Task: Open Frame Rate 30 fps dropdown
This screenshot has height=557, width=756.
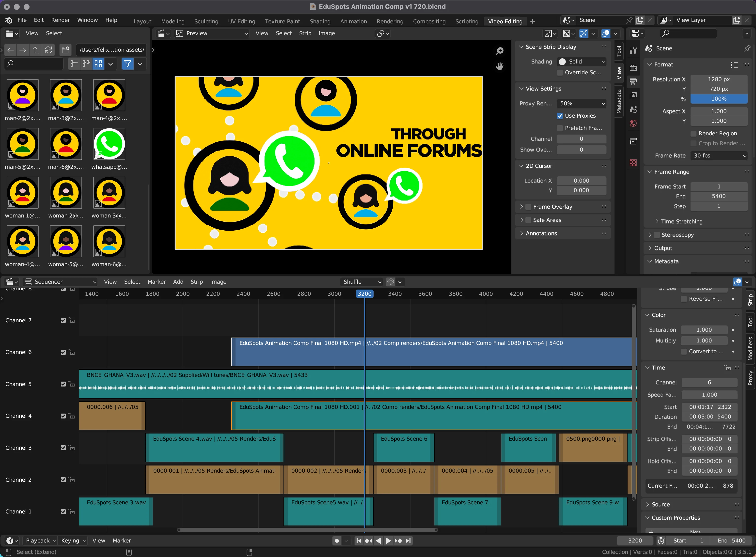Action: point(719,156)
